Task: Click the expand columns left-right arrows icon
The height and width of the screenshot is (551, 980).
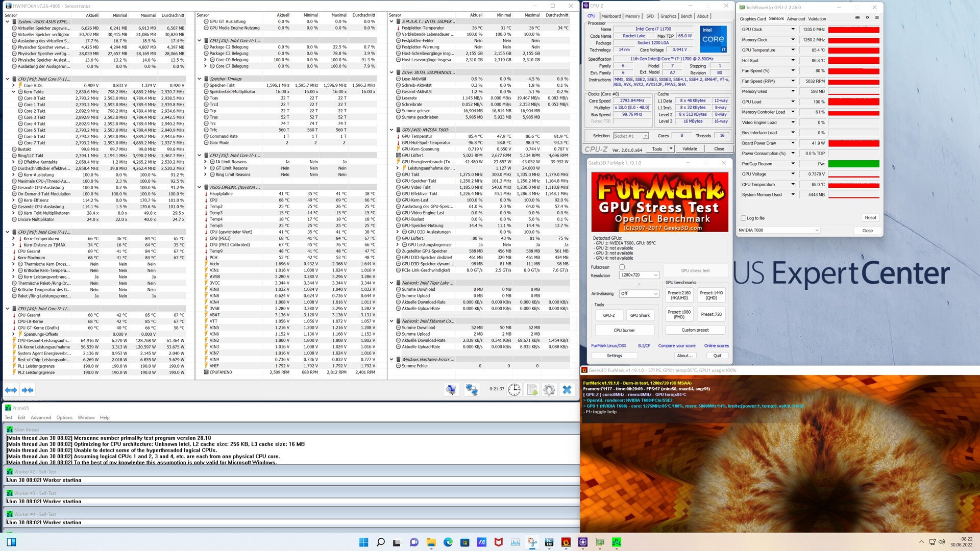Action: pyautogui.click(x=11, y=390)
